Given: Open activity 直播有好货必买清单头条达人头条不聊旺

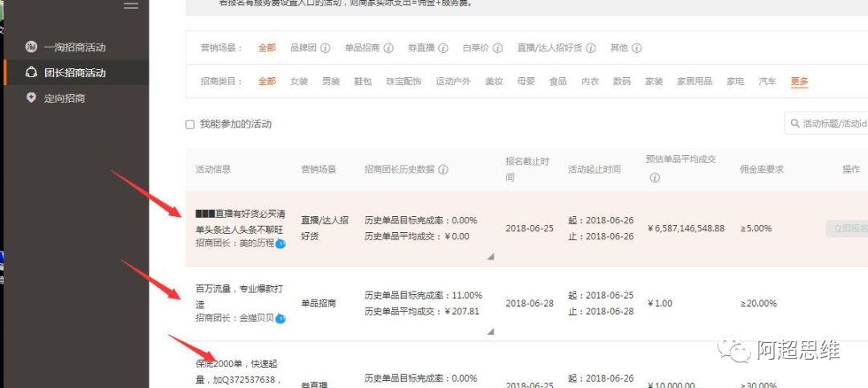Looking at the screenshot, I should pos(240,222).
